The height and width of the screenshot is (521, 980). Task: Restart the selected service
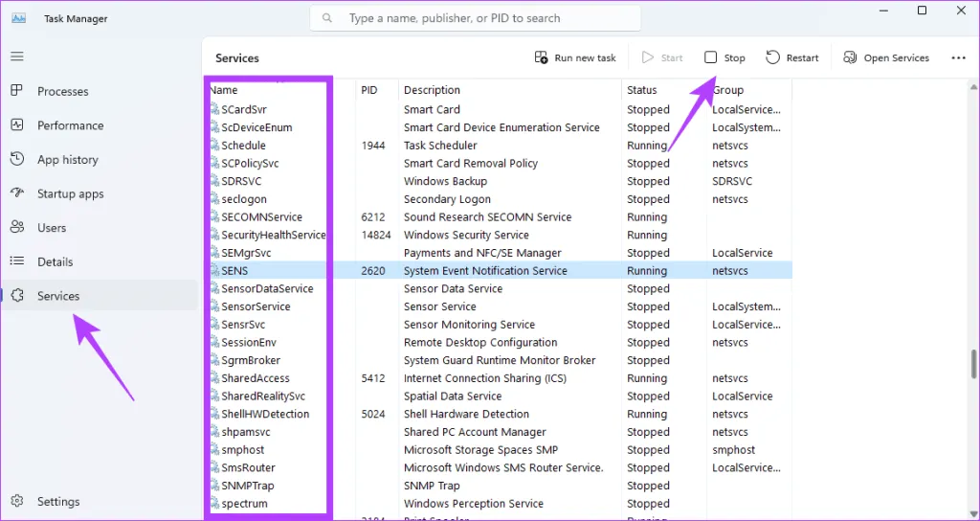pyautogui.click(x=792, y=57)
